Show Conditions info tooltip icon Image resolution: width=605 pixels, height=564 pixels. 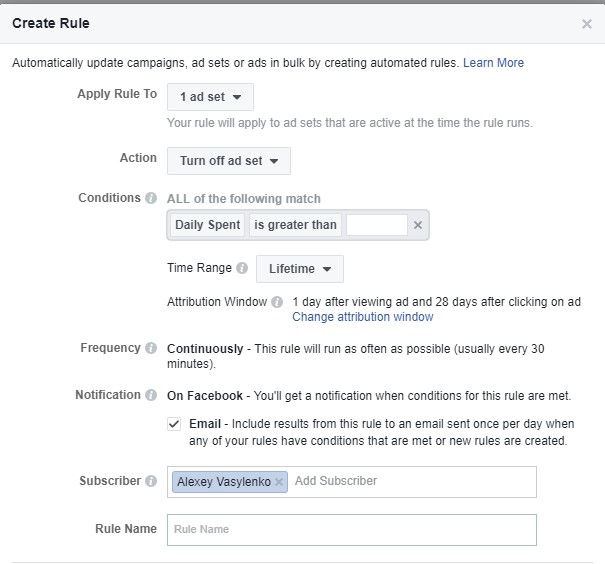tap(151, 198)
